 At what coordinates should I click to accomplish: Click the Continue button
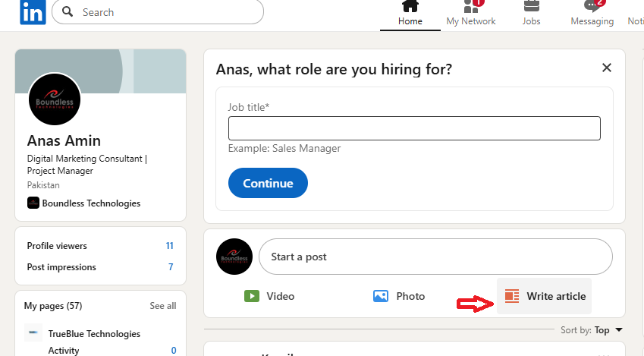point(268,183)
